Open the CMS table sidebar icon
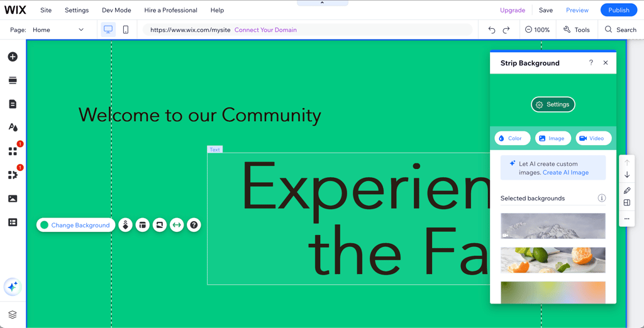644x328 pixels. point(13,222)
